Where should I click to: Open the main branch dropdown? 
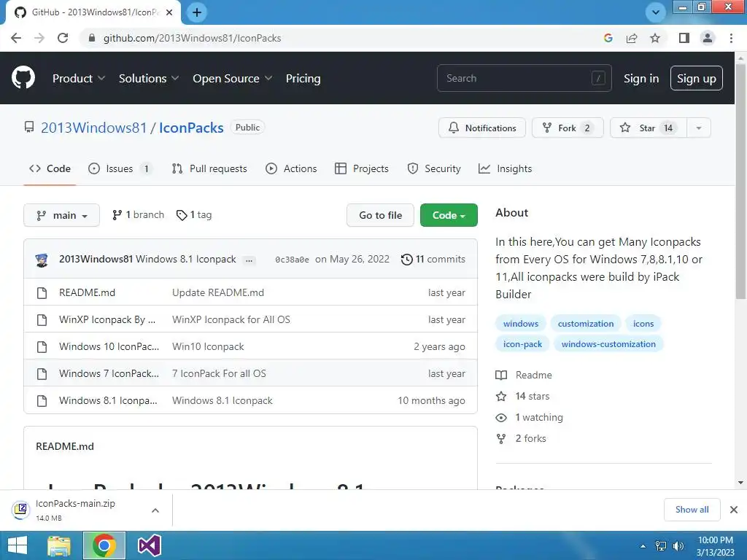(x=61, y=215)
